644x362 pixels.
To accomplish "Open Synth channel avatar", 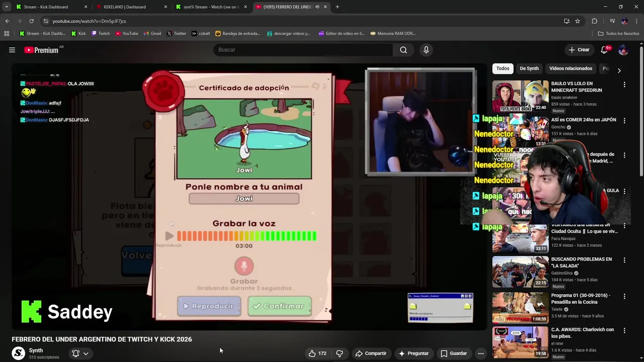I will (x=19, y=353).
